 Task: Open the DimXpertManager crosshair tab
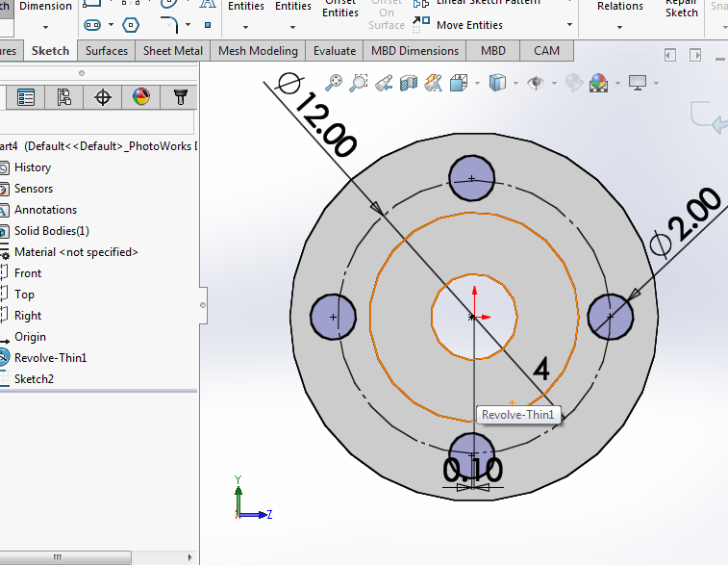(103, 97)
